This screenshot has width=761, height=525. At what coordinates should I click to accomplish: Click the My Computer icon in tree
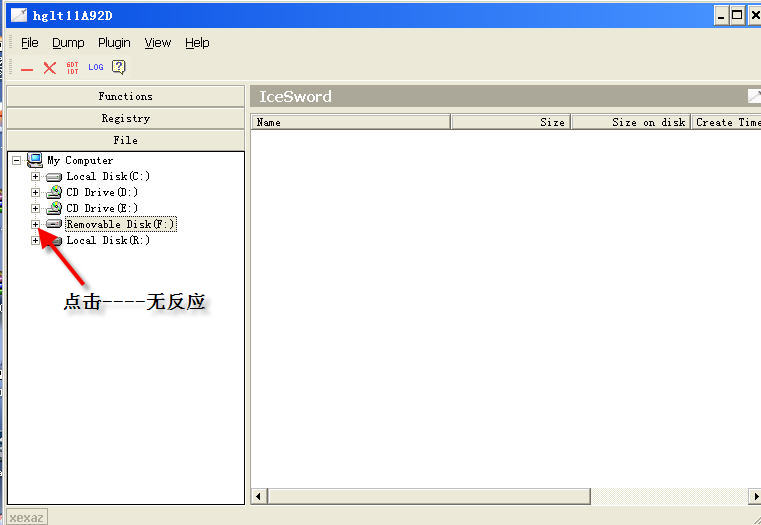34,160
